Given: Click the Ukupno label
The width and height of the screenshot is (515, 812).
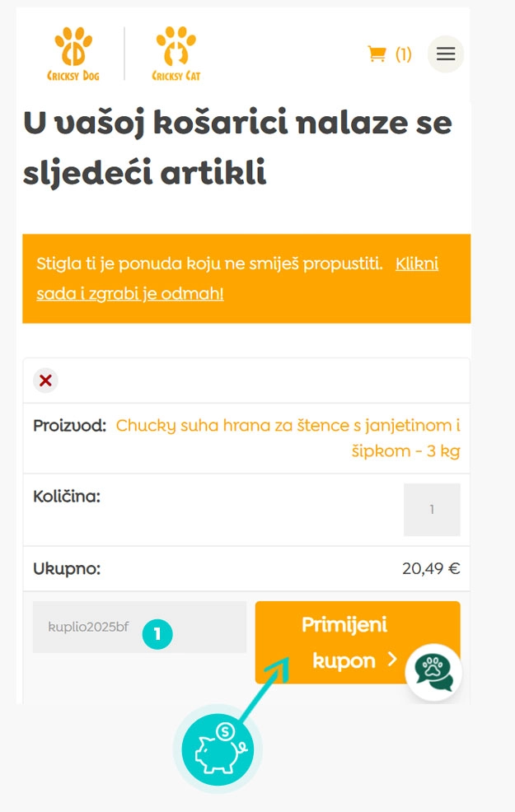Looking at the screenshot, I should tap(66, 569).
